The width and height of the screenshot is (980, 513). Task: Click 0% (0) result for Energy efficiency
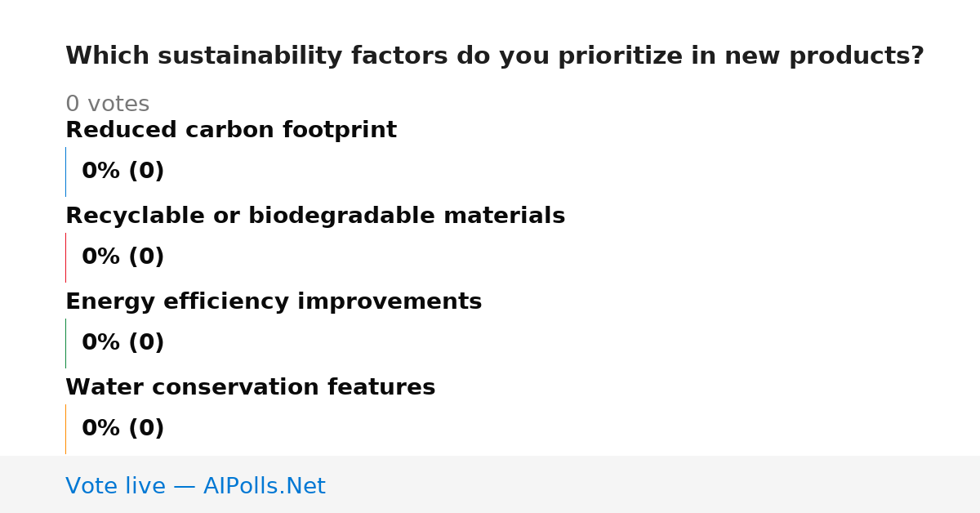[x=122, y=343]
